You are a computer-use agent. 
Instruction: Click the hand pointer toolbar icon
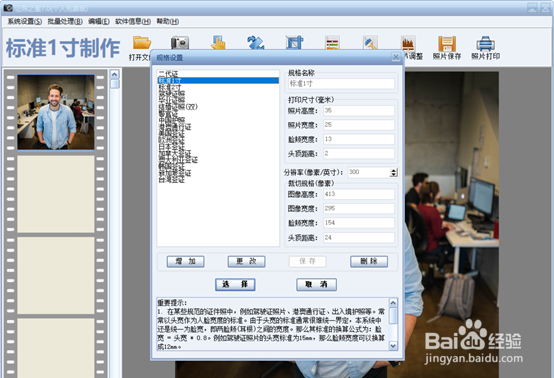click(x=218, y=42)
